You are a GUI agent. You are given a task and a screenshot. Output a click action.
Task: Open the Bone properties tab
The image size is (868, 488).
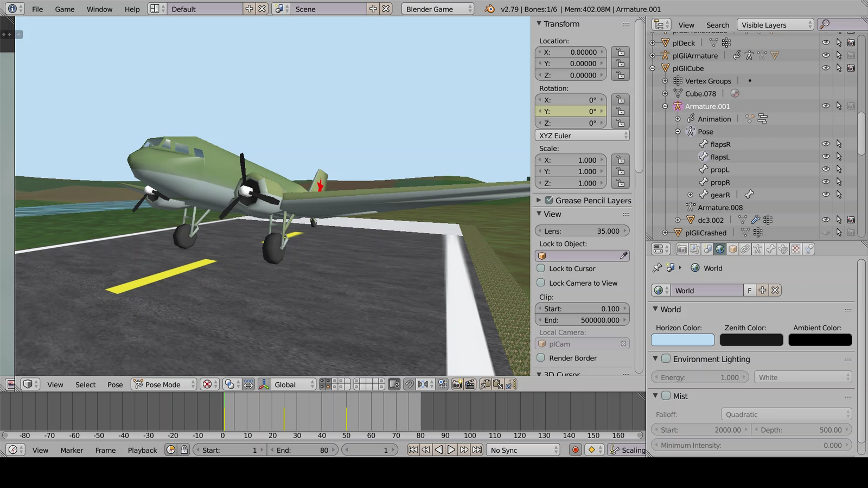pos(770,249)
